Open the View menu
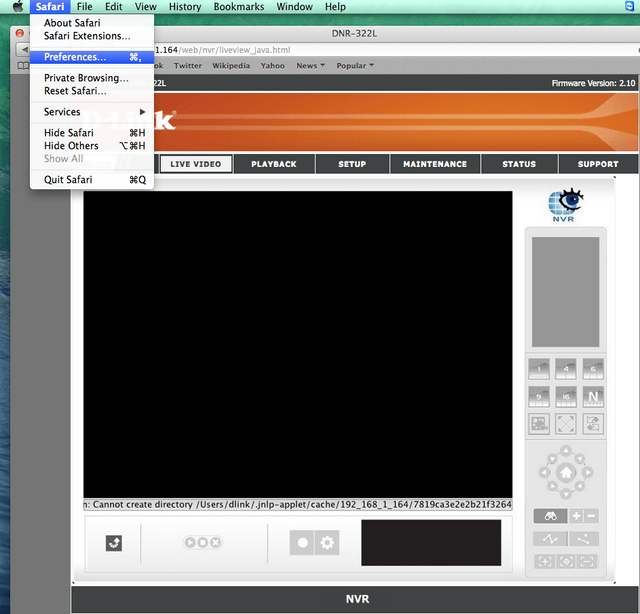Image resolution: width=640 pixels, height=614 pixels. click(145, 7)
